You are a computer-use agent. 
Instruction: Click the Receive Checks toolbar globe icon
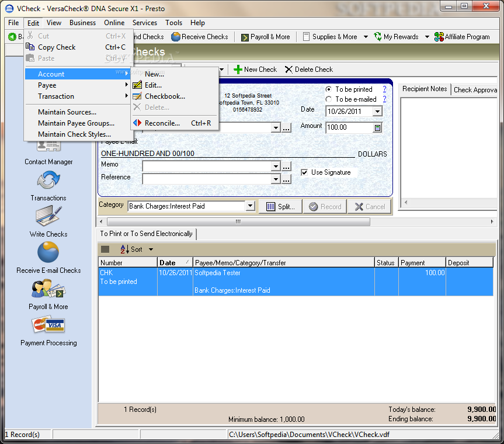tap(176, 37)
